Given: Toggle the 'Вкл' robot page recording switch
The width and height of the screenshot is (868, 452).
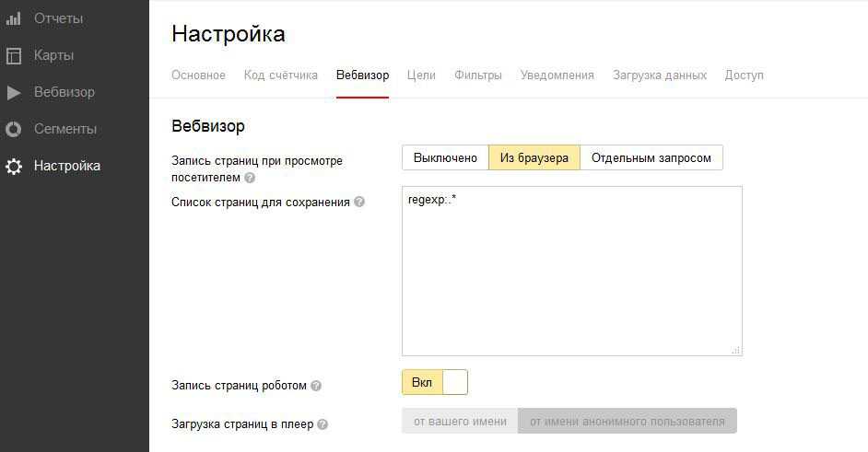Looking at the screenshot, I should [435, 382].
